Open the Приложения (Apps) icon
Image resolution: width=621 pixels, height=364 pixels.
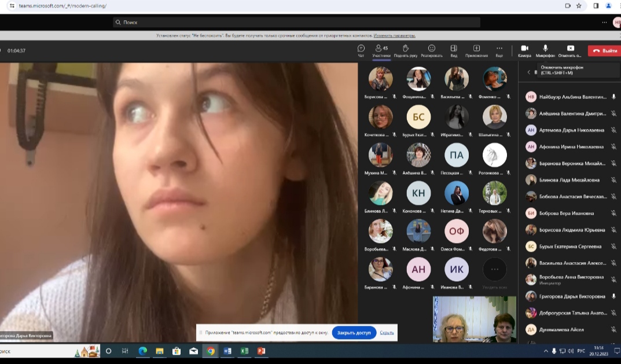pos(476,49)
